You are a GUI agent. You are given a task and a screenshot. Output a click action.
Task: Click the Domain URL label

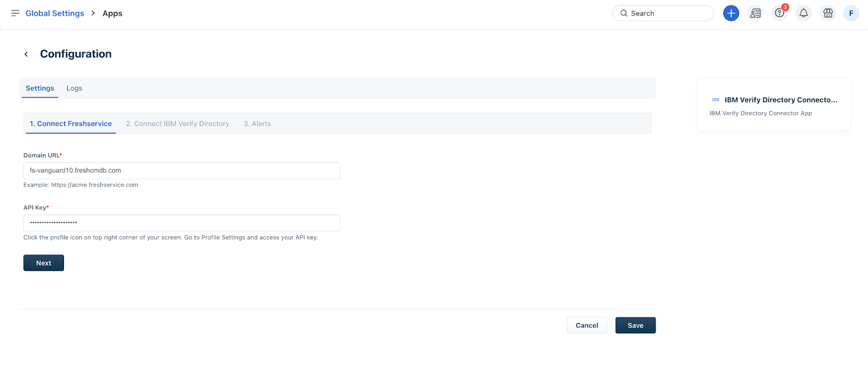click(42, 156)
